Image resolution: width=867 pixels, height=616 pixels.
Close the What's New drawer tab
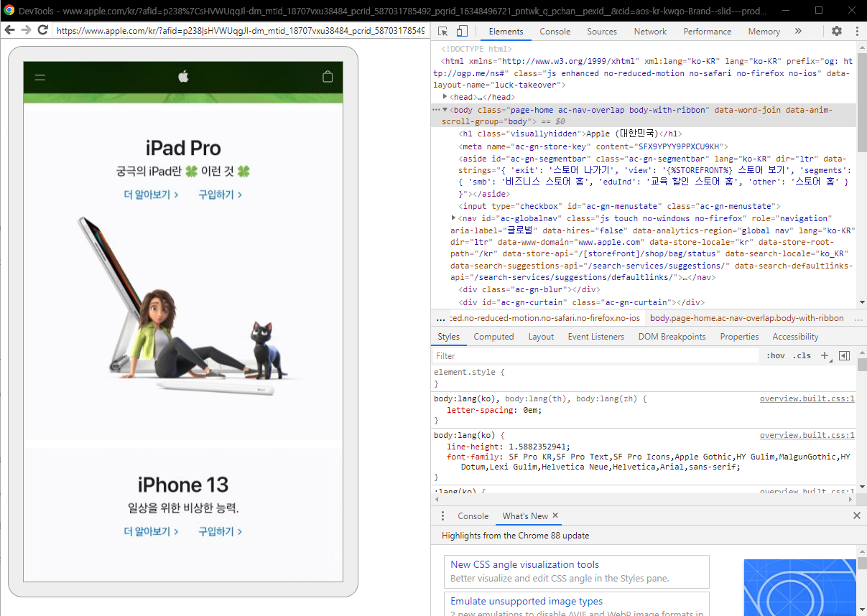tap(555, 515)
